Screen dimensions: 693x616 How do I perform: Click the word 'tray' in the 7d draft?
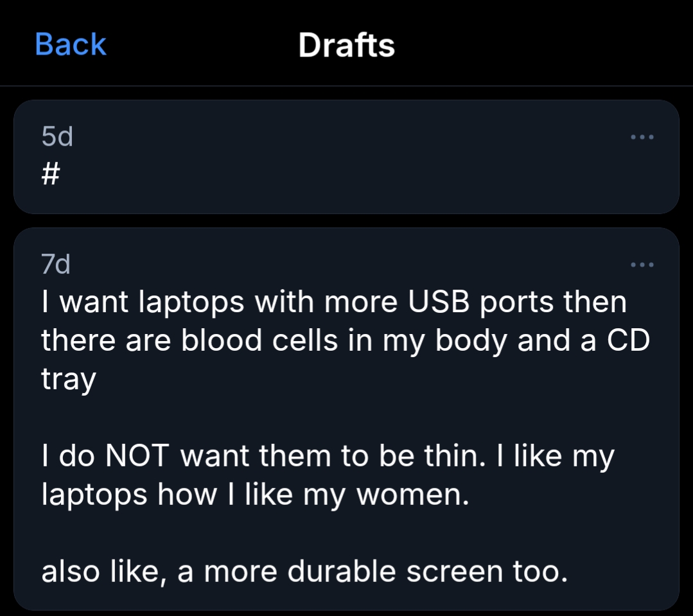click(68, 380)
